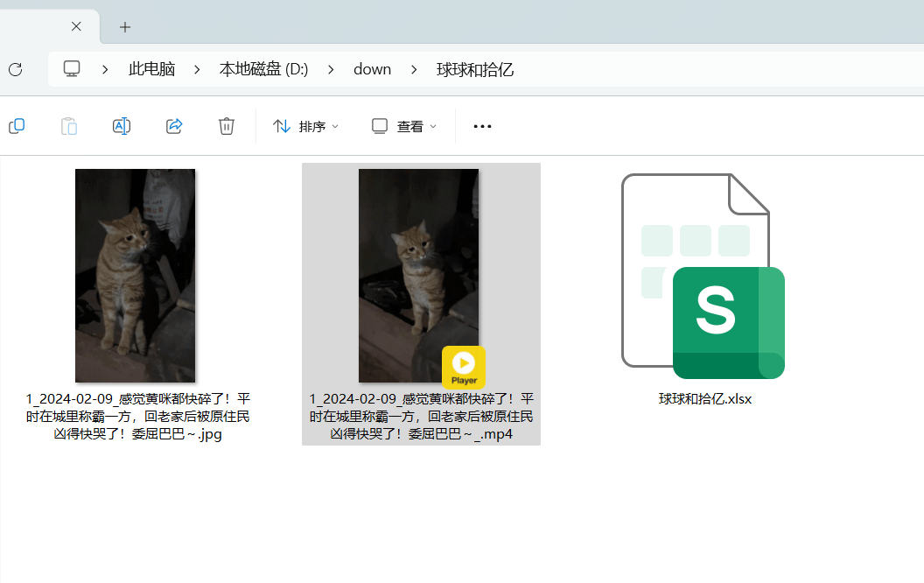Select the mp4 video file
Screen dimensions: 924x583
tap(418, 276)
